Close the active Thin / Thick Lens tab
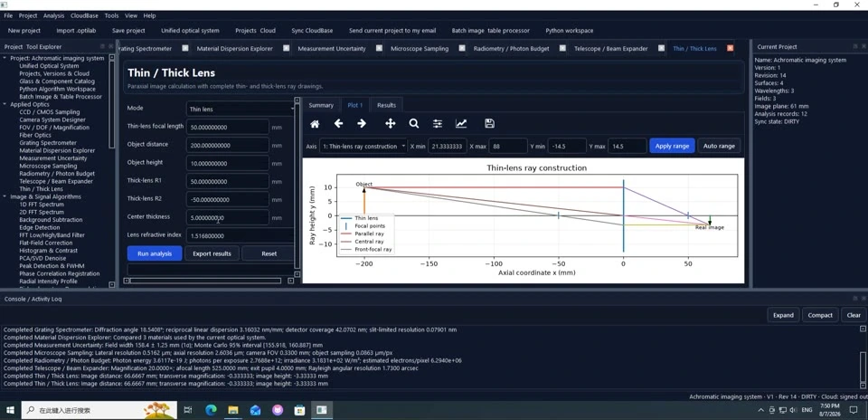 [731, 48]
